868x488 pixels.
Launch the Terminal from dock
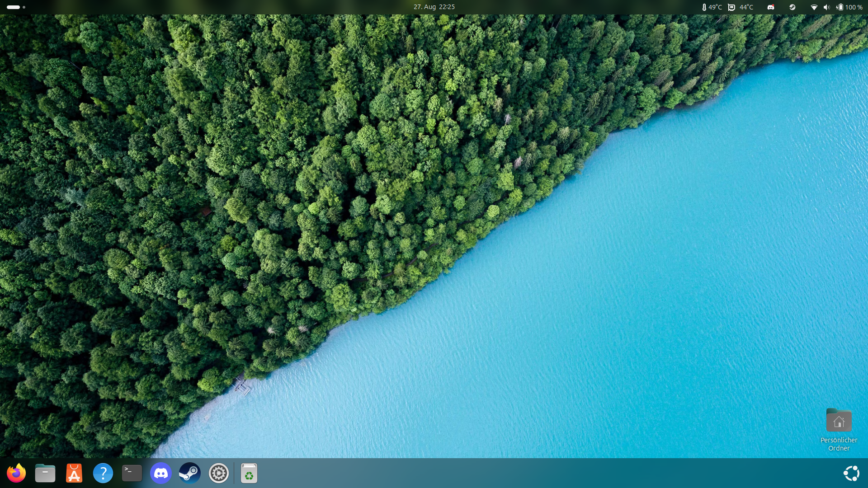(x=132, y=473)
